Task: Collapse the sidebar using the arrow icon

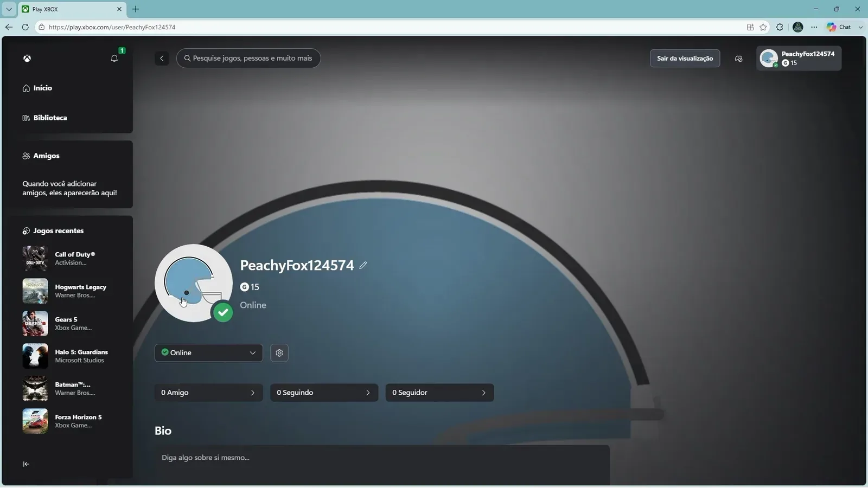Action: tap(26, 464)
